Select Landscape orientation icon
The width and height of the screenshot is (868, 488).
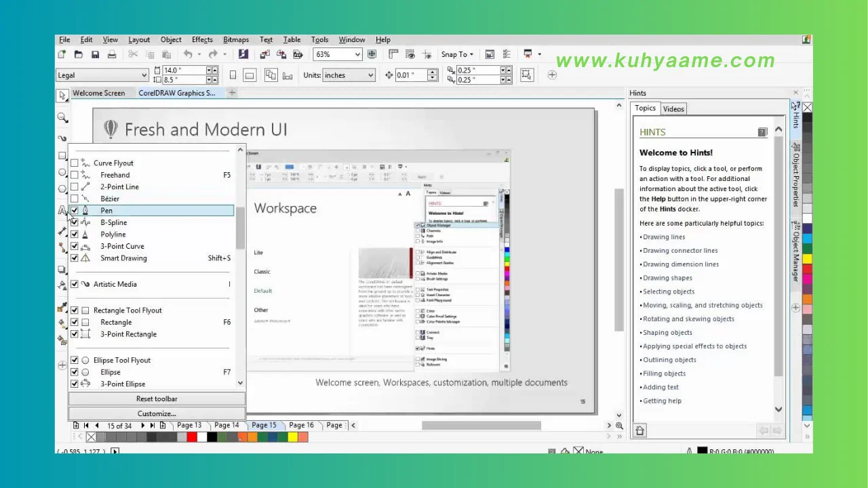coord(249,75)
